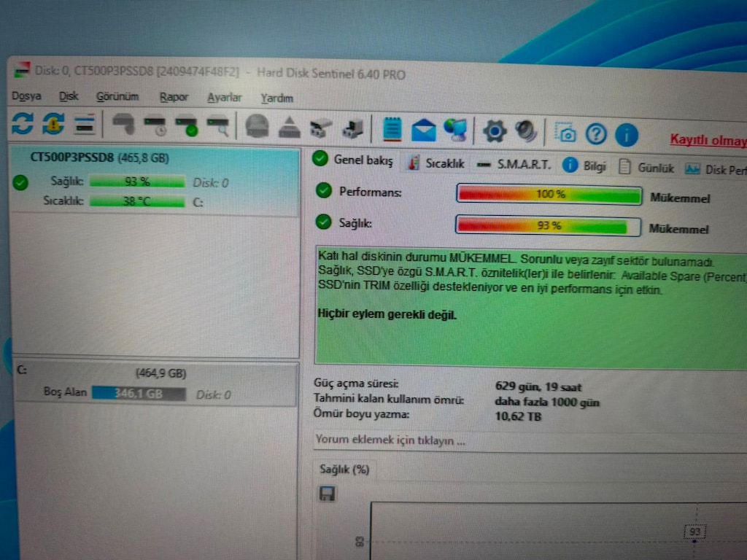Switch to the Disk Perf tab
The image size is (747, 560).
coord(716,169)
